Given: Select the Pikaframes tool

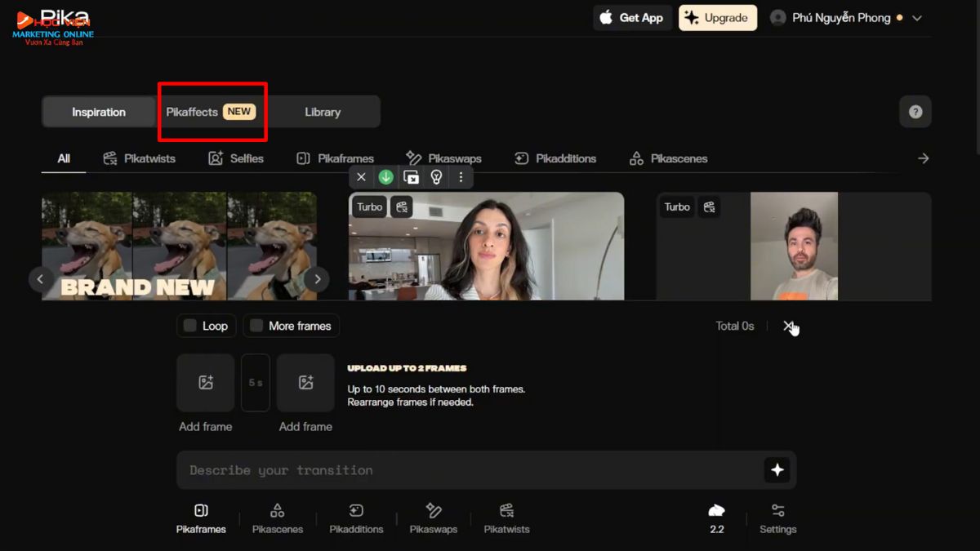Looking at the screenshot, I should coord(201,519).
